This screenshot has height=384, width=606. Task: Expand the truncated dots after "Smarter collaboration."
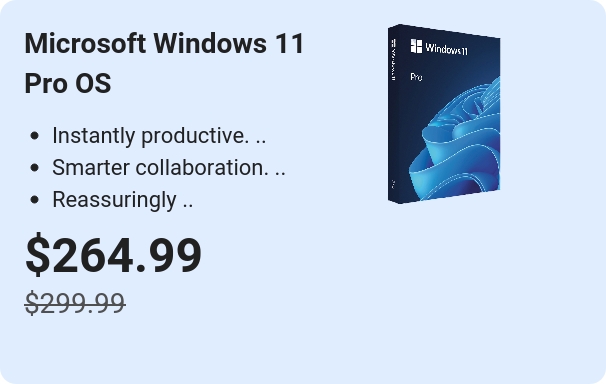[x=280, y=174]
